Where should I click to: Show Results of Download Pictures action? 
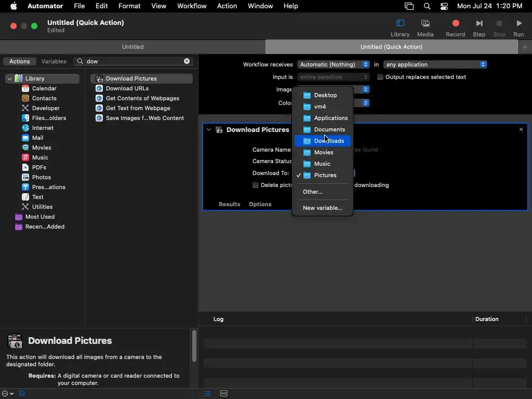pos(229,204)
